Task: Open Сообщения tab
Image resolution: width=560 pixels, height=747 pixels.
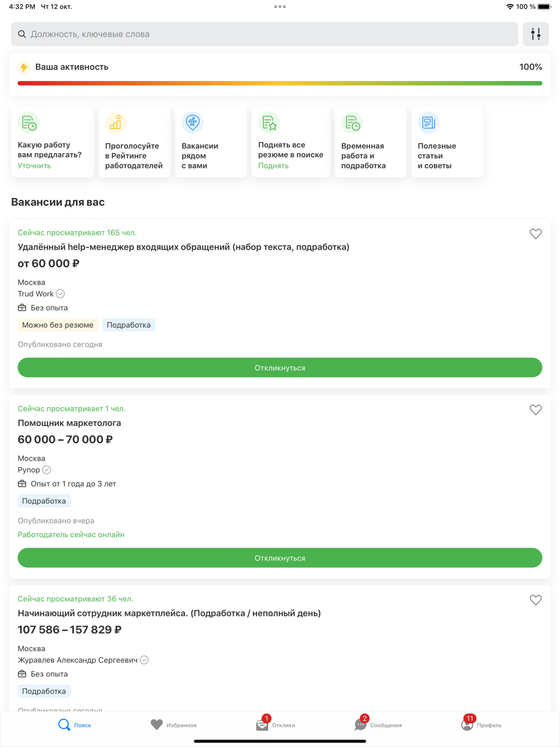Action: [x=378, y=725]
